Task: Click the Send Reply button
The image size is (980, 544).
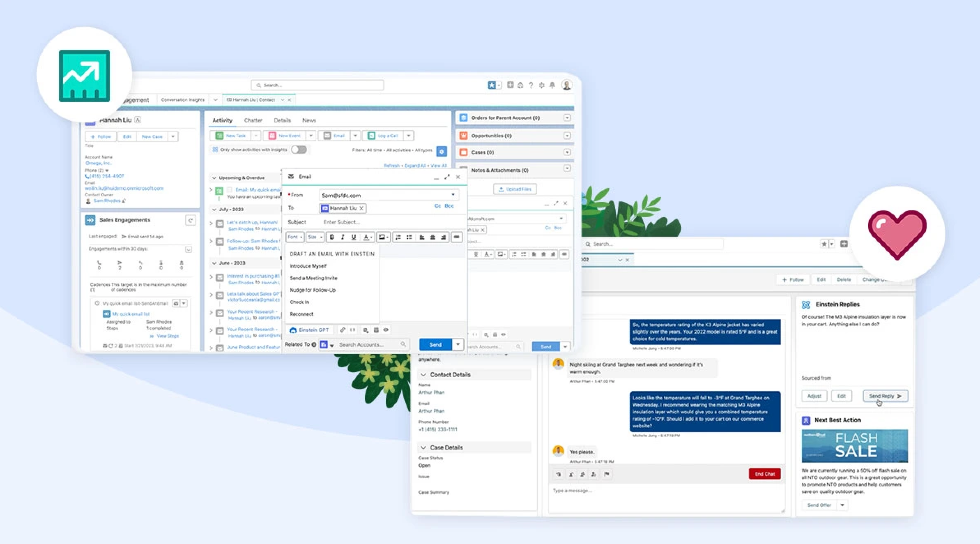Action: pos(885,396)
